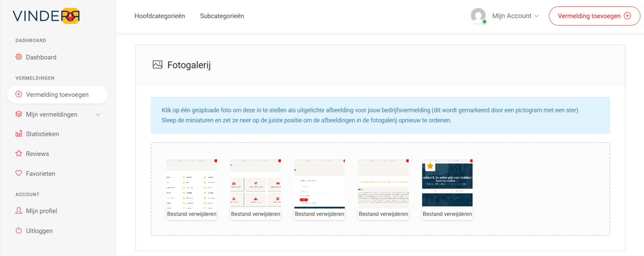The height and width of the screenshot is (256, 644).
Task: Click the red outlined Vermelding toevoegen header button
Action: tap(594, 16)
